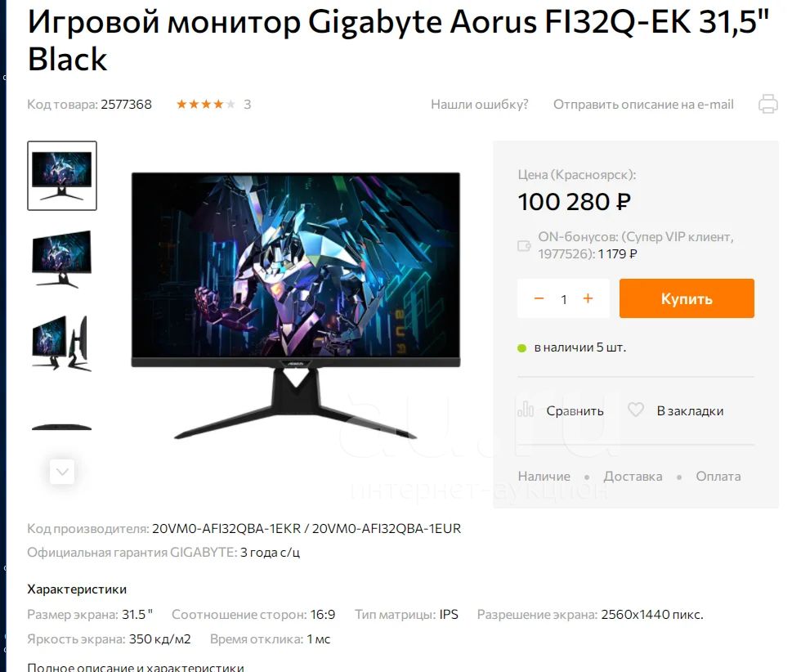Click the heart bookmark icon
The width and height of the screenshot is (792, 672).
coord(635,410)
